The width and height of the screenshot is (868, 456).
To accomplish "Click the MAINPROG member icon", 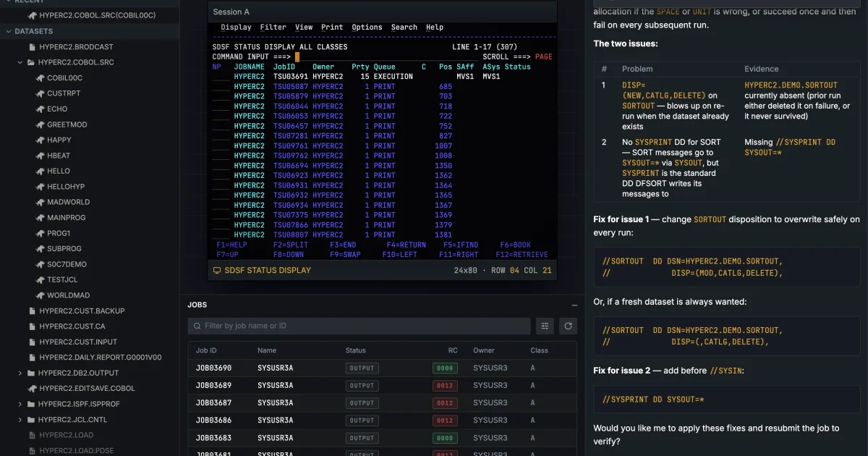I will 41,217.
